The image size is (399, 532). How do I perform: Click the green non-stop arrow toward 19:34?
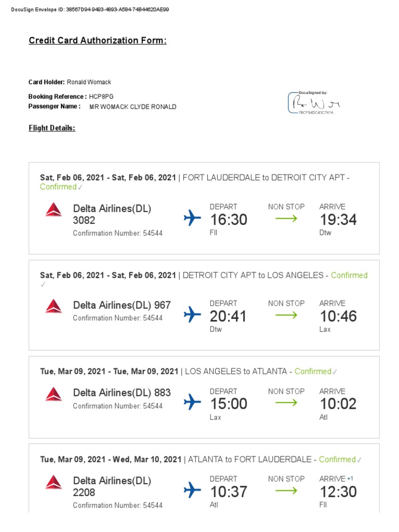pos(286,219)
